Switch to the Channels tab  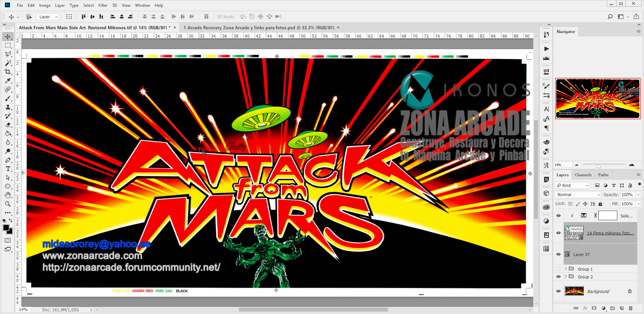[583, 175]
